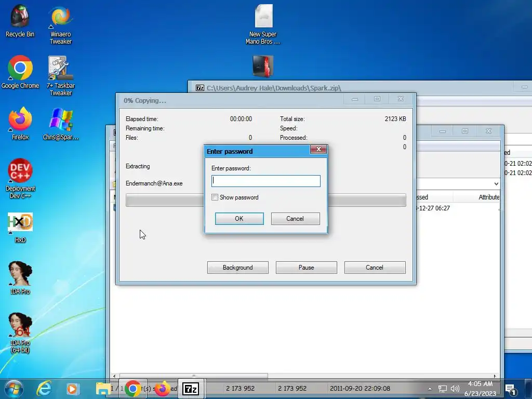Screen dimensions: 532x399
Task: Open Windows Media Player from taskbar
Action: click(72, 389)
